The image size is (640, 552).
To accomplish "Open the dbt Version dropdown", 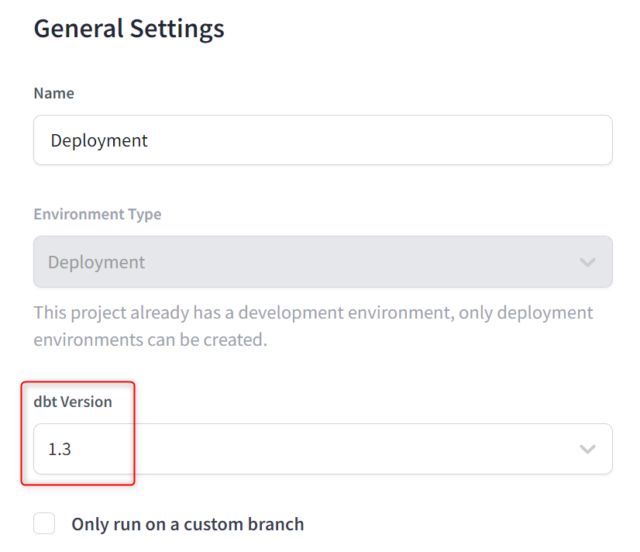I will coord(323,449).
